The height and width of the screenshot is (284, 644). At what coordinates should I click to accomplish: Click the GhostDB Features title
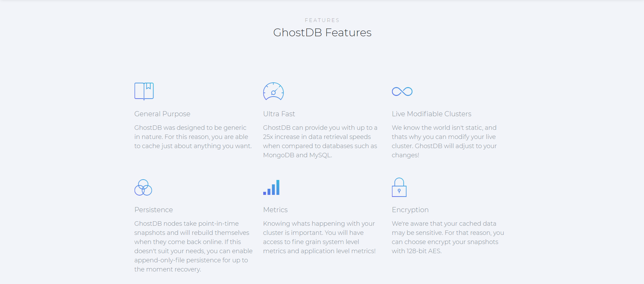[322, 33]
